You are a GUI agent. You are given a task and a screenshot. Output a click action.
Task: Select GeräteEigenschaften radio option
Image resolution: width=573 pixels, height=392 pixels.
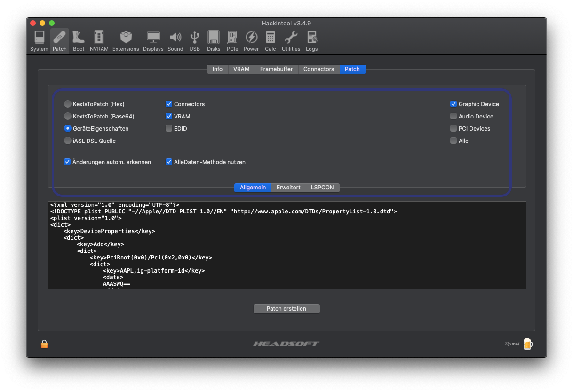(68, 128)
